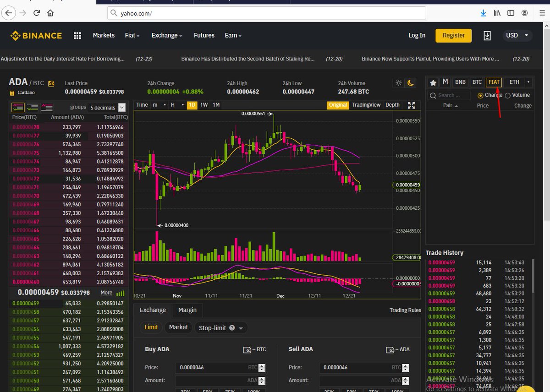The width and height of the screenshot is (550, 392).
Task: Show buy orders only view icon
Action: pos(32,107)
